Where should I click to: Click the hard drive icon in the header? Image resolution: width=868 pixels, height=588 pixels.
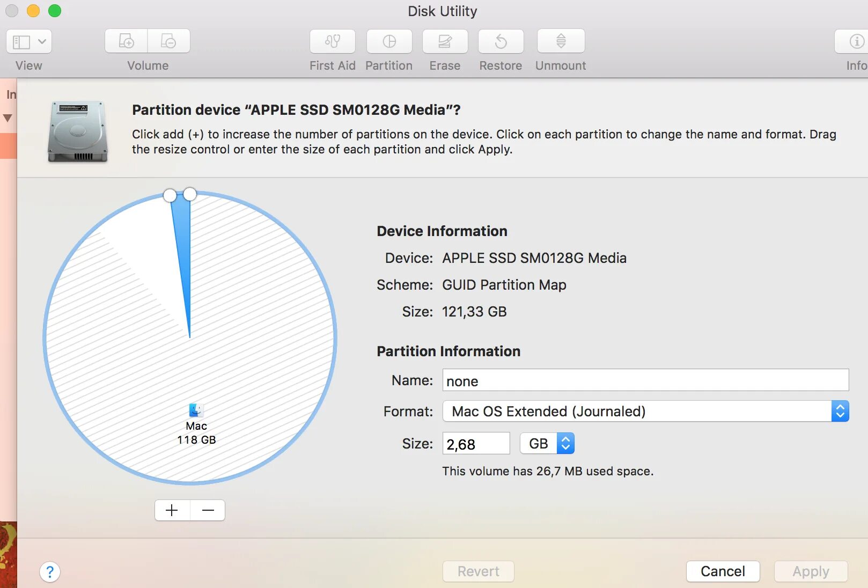(x=78, y=131)
